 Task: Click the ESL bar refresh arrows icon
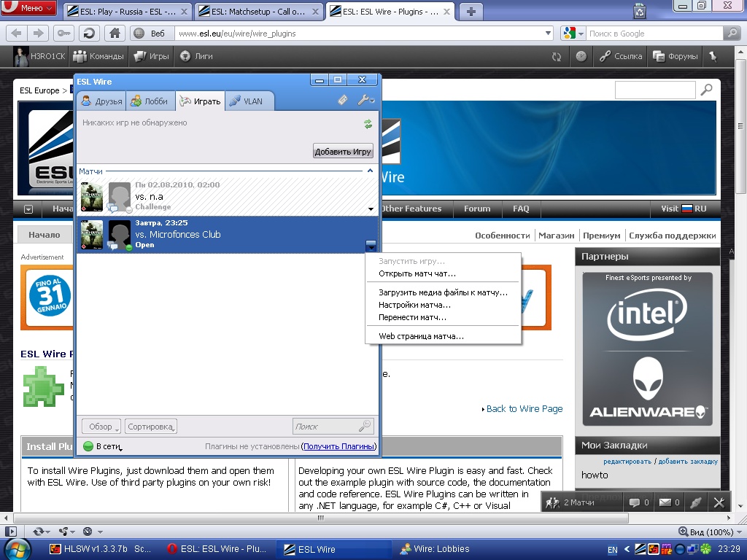(557, 57)
